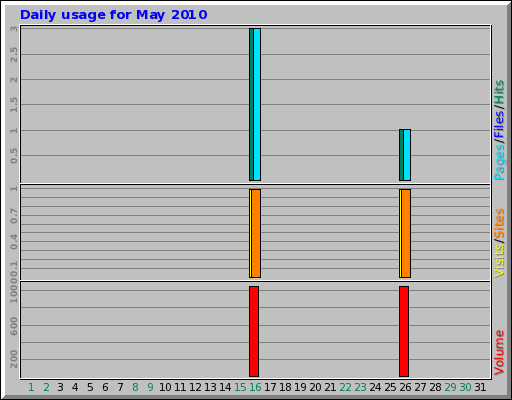512x400 pixels.
Task: Click day label 5 on x-axis
Action: tap(90, 387)
